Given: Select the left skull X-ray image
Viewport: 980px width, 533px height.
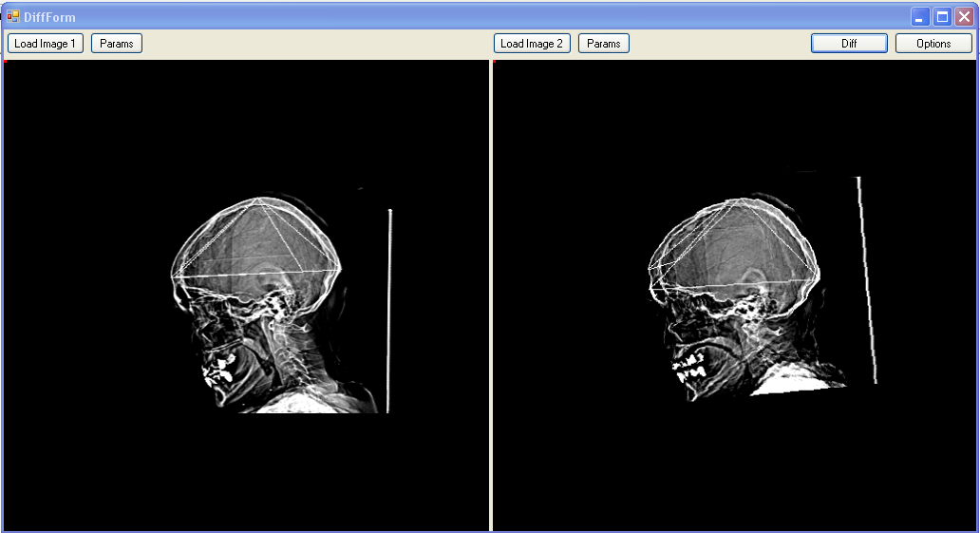Looking at the screenshot, I should coord(246,295).
